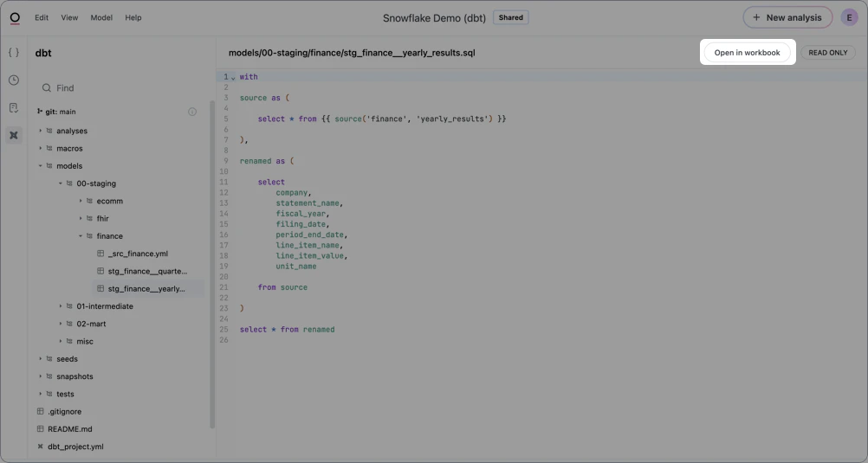Viewport: 868px width, 463px height.
Task: Collapse the finance folder
Action: click(x=81, y=236)
